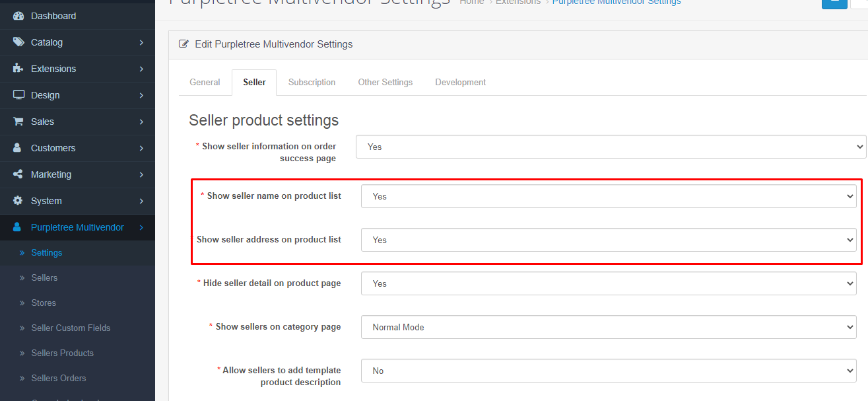Expand the System menu chevron

point(141,201)
